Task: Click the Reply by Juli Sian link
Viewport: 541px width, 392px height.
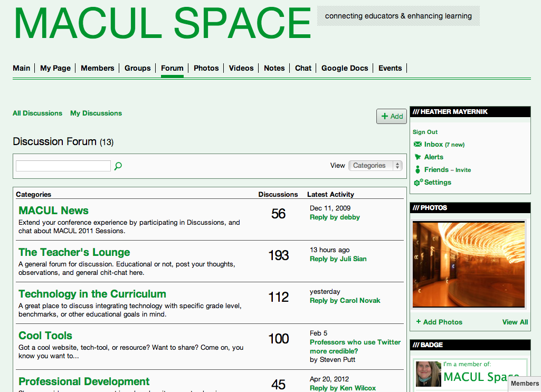Action: click(x=338, y=259)
